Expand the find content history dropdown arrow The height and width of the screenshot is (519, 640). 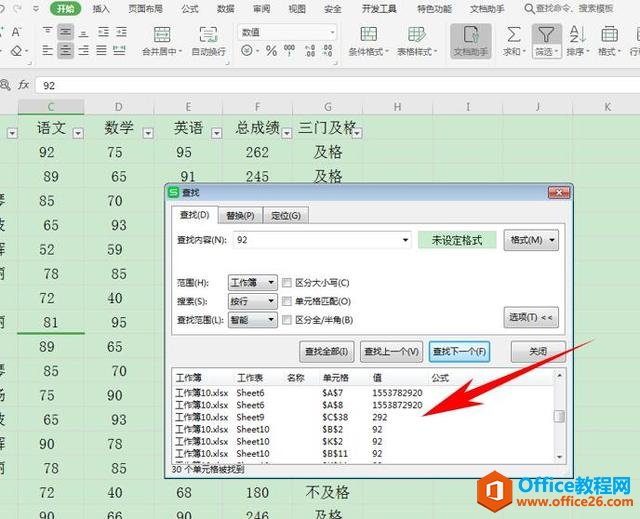click(x=405, y=240)
